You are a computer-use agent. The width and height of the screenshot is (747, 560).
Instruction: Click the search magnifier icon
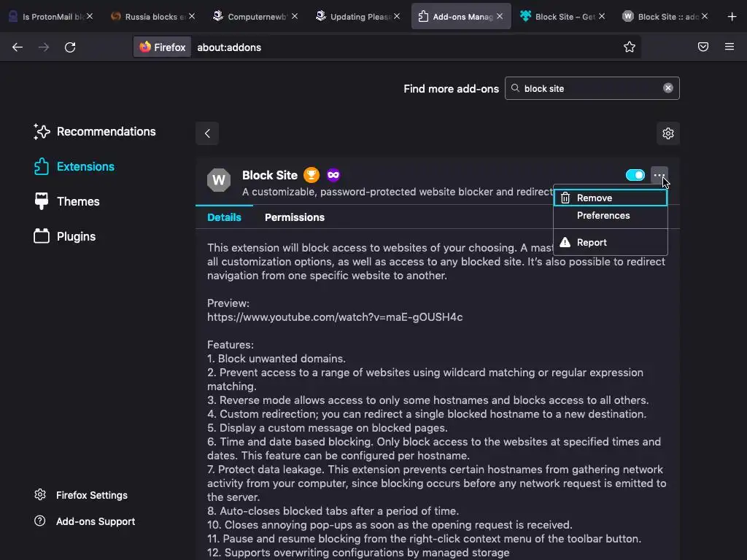515,88
